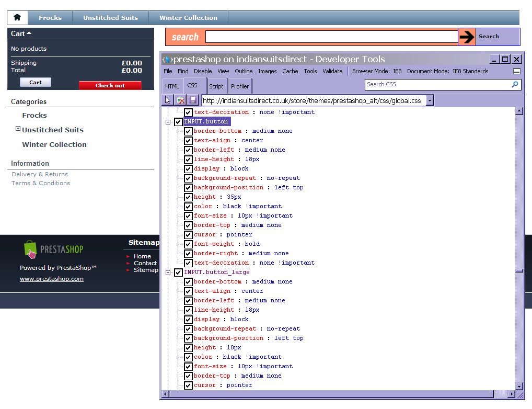532x409 pixels.
Task: Click the horizontal scrollbar left arrow
Action: click(165, 394)
